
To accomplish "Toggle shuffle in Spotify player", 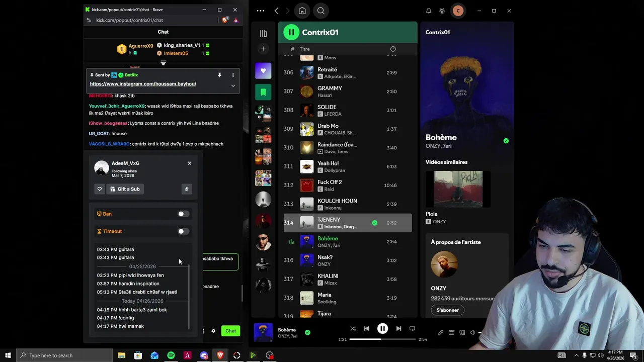I will tap(353, 328).
